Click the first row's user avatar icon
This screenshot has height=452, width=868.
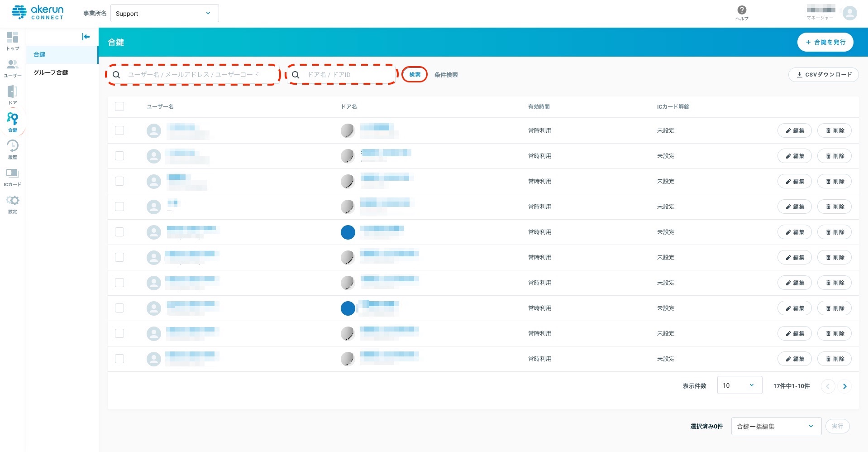point(154,131)
